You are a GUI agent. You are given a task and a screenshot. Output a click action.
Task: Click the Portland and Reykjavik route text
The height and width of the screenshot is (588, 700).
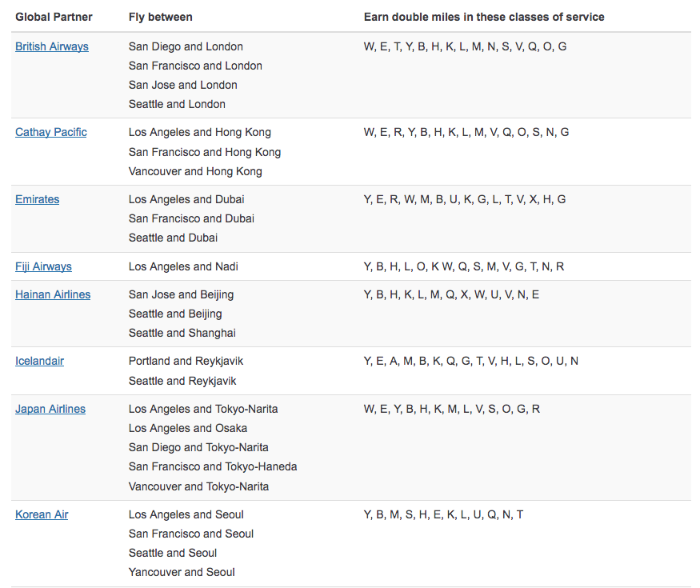(186, 361)
